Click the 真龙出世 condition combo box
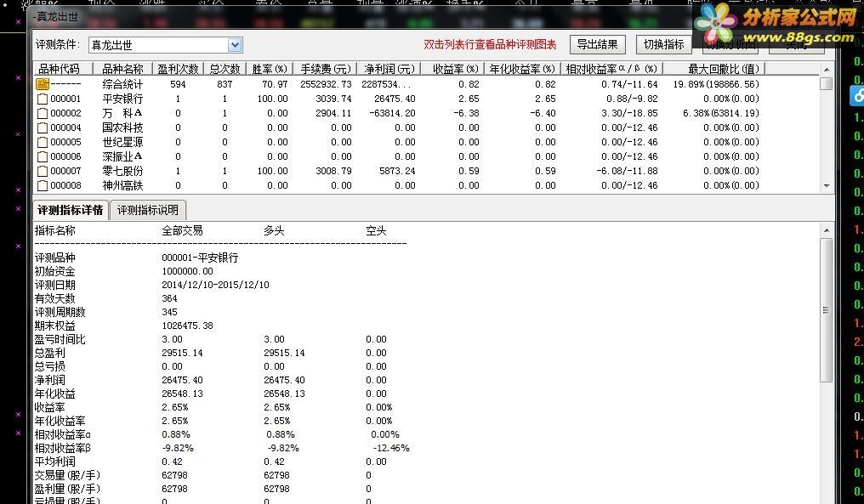The width and height of the screenshot is (864, 504). tap(165, 45)
